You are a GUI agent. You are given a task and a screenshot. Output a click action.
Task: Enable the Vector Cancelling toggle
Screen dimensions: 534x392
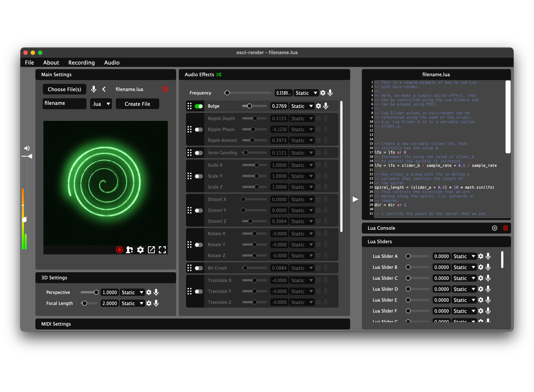tap(199, 153)
